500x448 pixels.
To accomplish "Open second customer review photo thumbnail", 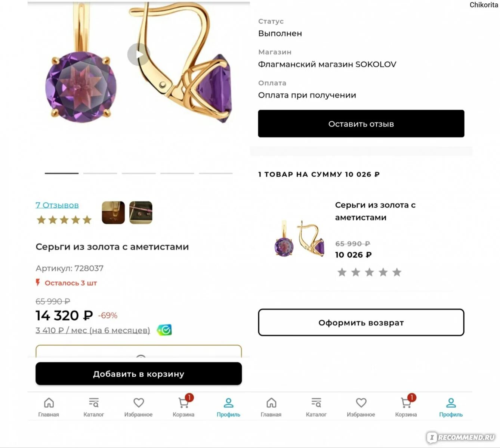I will pyautogui.click(x=141, y=212).
